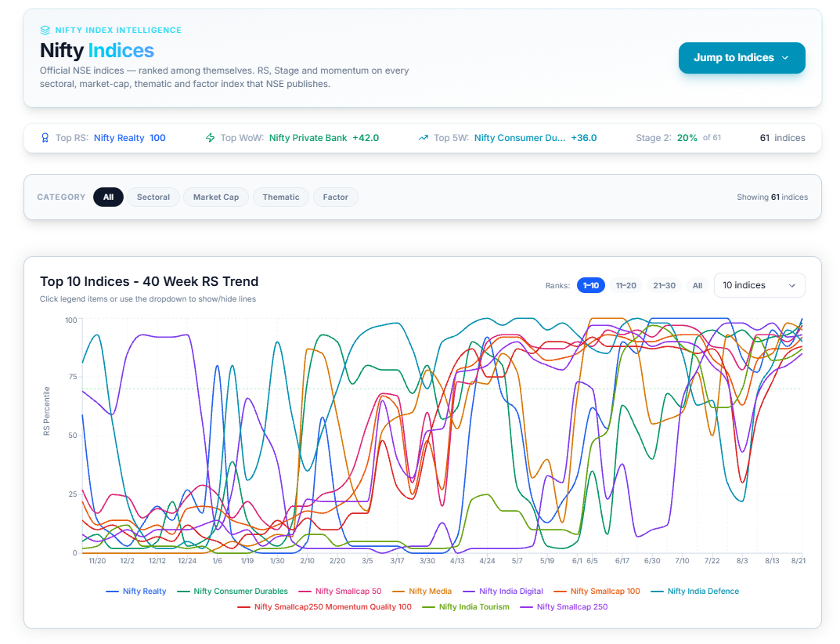Open the Jump to Indices dropdown button
Viewport: 840px width, 644px height.
[741, 58]
